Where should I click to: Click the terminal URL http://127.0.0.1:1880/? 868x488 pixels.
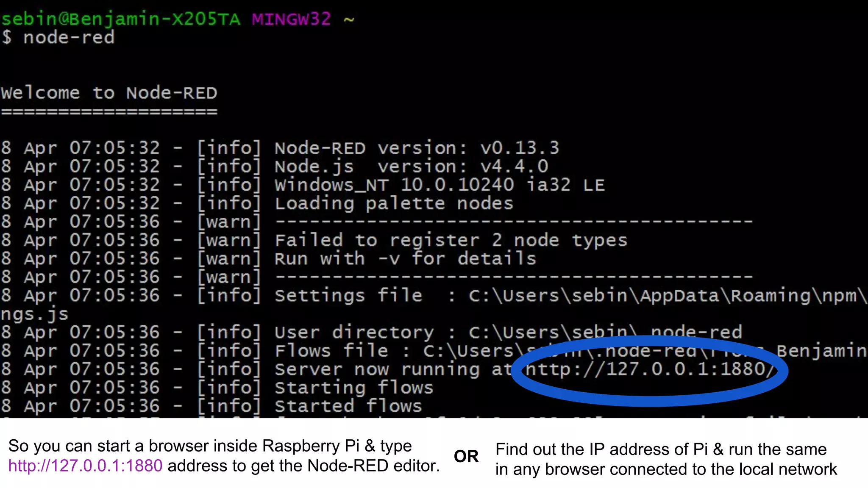click(650, 369)
